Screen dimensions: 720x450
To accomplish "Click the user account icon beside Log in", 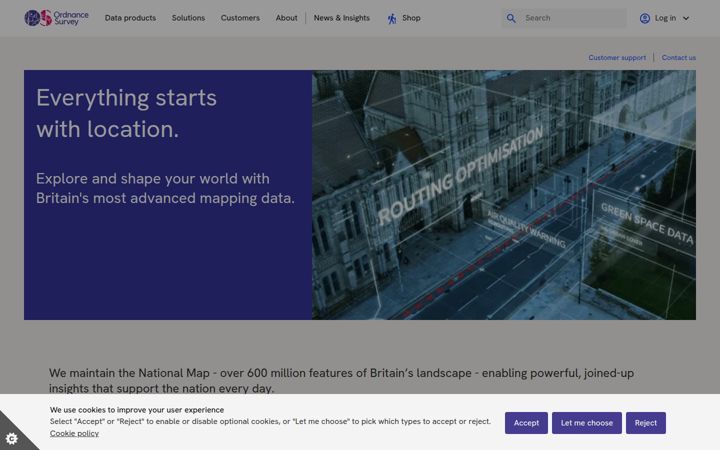I will [645, 18].
